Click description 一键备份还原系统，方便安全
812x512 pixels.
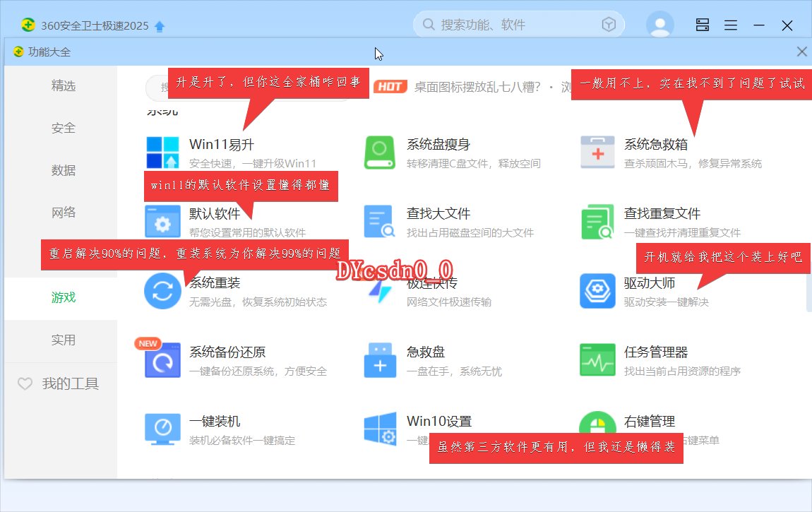258,371
